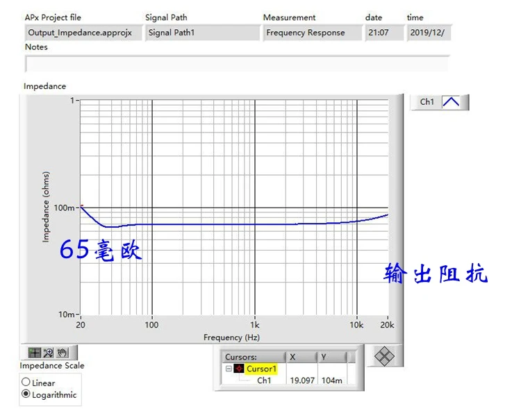The height and width of the screenshot is (420, 521).
Task: Select the crosshair cursor movement tool
Action: tap(35, 353)
